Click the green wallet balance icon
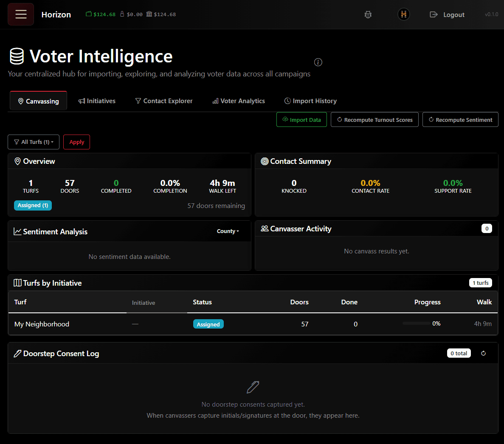 tap(89, 14)
